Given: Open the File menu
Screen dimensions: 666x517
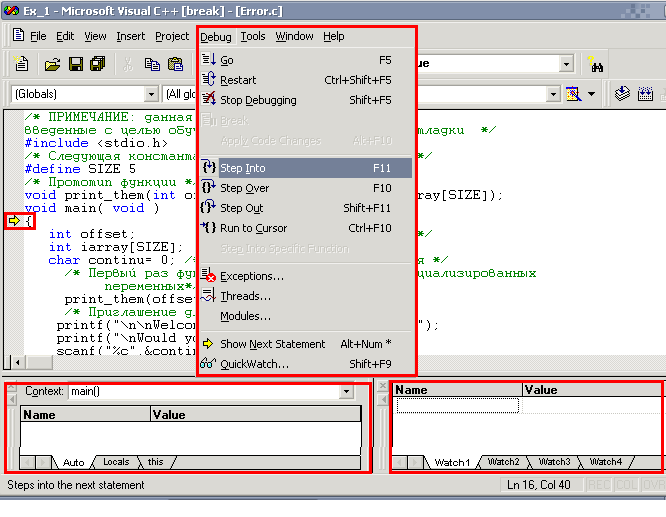Looking at the screenshot, I should point(38,36).
